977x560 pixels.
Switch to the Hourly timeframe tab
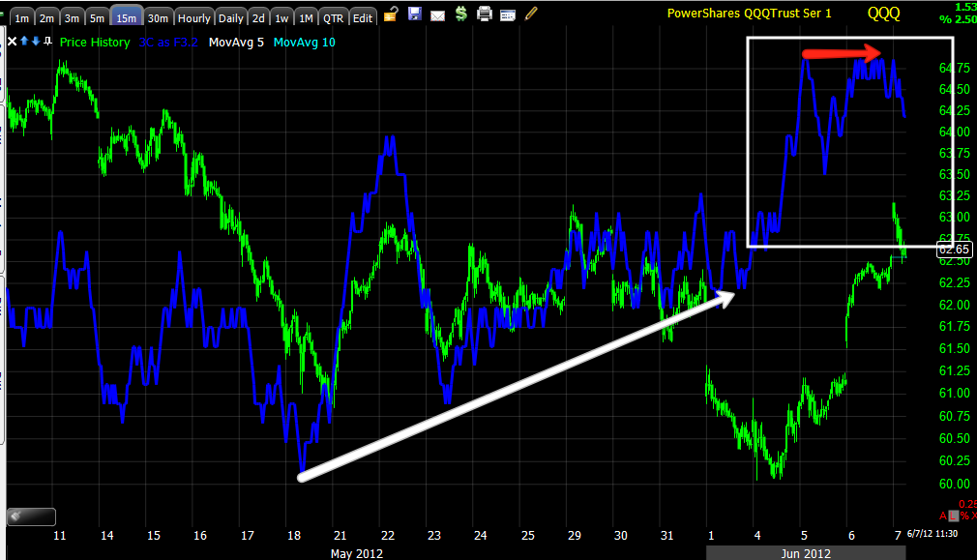click(x=194, y=16)
